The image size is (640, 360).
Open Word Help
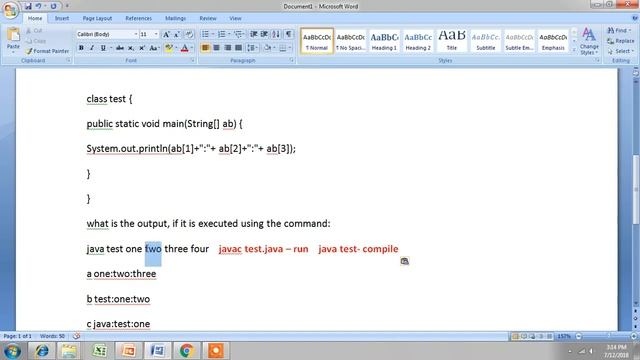(x=635, y=18)
